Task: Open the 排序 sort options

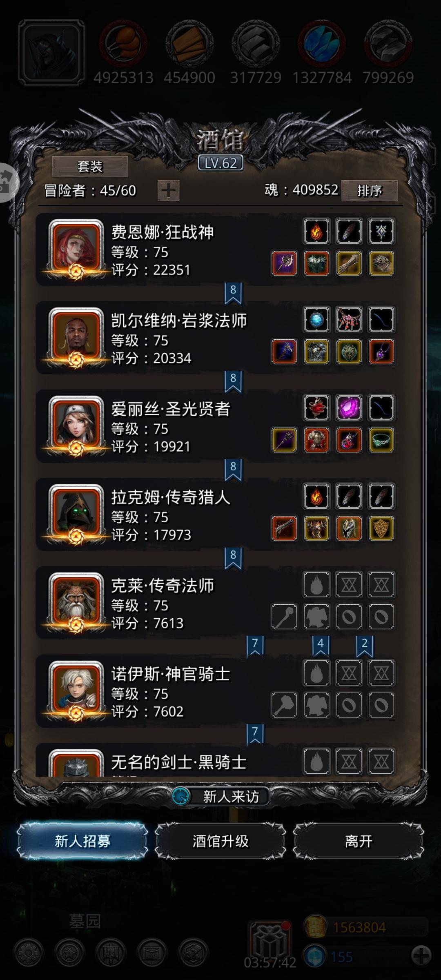Action: (370, 191)
